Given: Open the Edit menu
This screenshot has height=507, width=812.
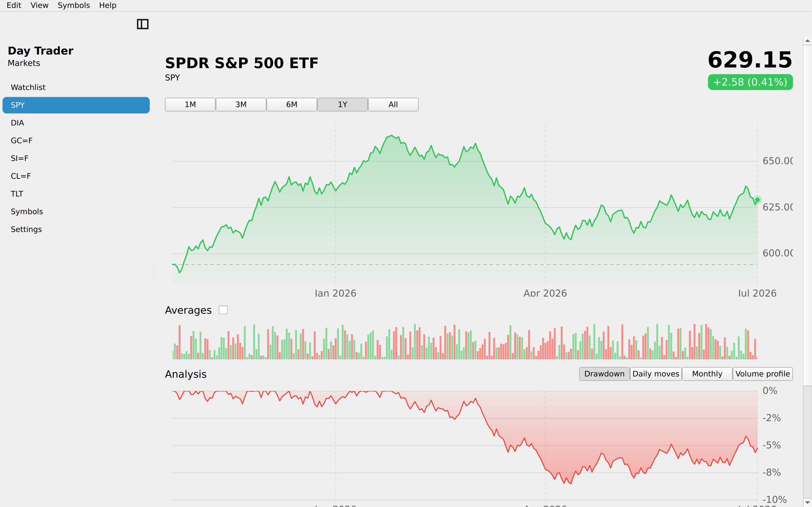Looking at the screenshot, I should point(14,5).
